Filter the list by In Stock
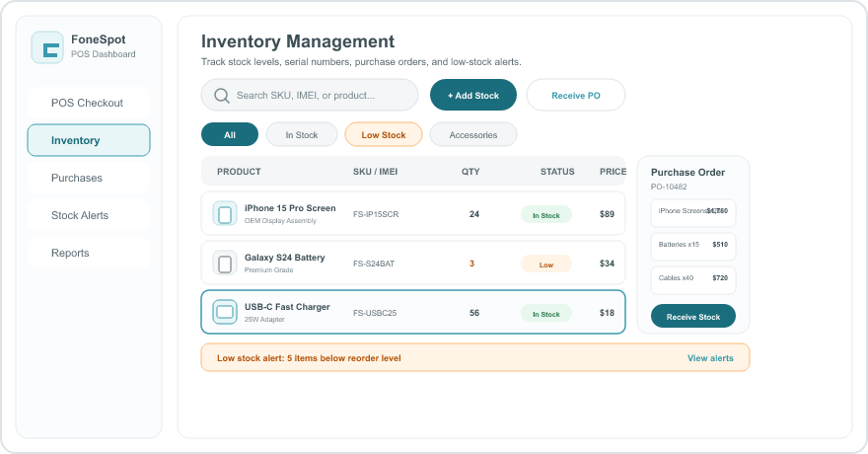The height and width of the screenshot is (454, 868). tap(302, 134)
